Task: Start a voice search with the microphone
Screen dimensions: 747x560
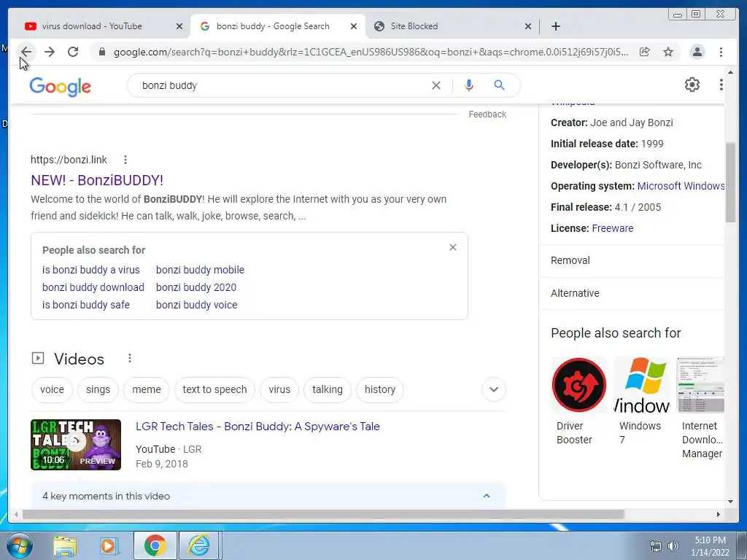Action: pyautogui.click(x=469, y=85)
